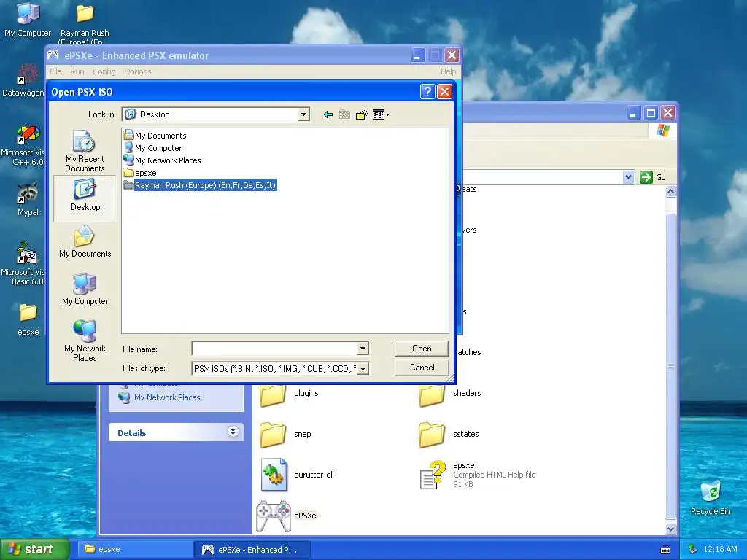Screen dimensions: 747x560
Task: Click the Explorer vertical scrollbar thumb
Action: [670, 366]
